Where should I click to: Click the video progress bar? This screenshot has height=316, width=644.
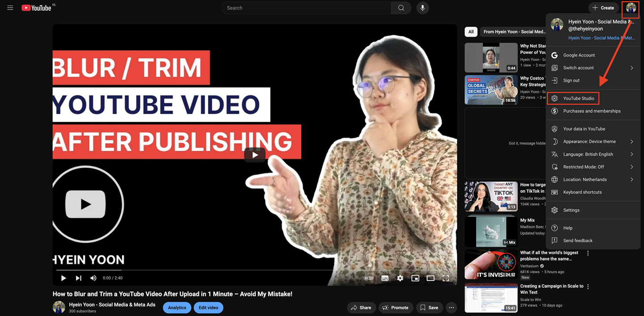[x=255, y=270]
